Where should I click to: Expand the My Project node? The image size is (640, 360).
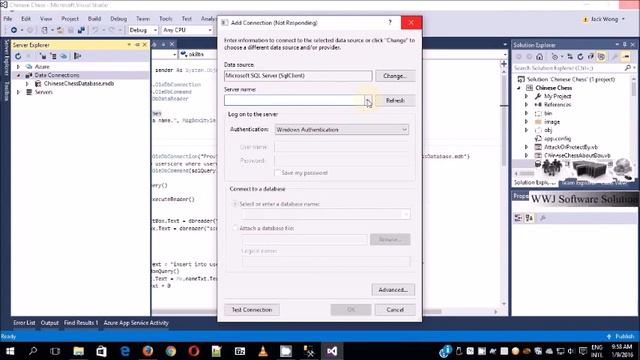527,96
